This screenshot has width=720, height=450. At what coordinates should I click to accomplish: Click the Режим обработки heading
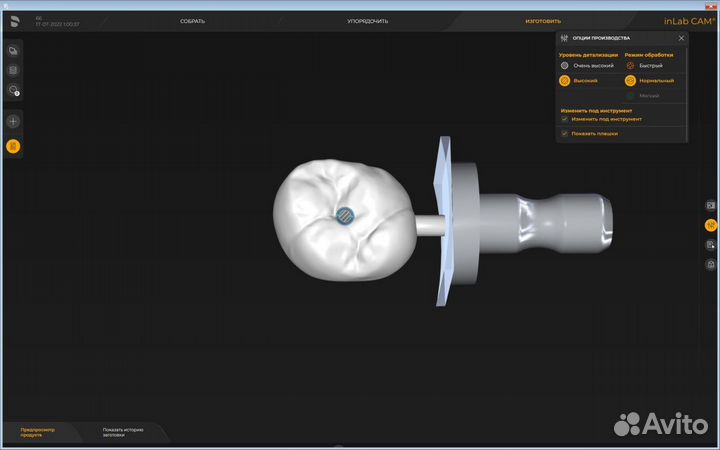pyautogui.click(x=649, y=55)
